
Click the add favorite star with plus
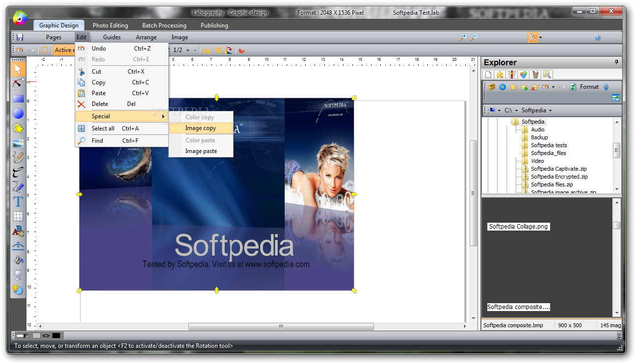(524, 87)
